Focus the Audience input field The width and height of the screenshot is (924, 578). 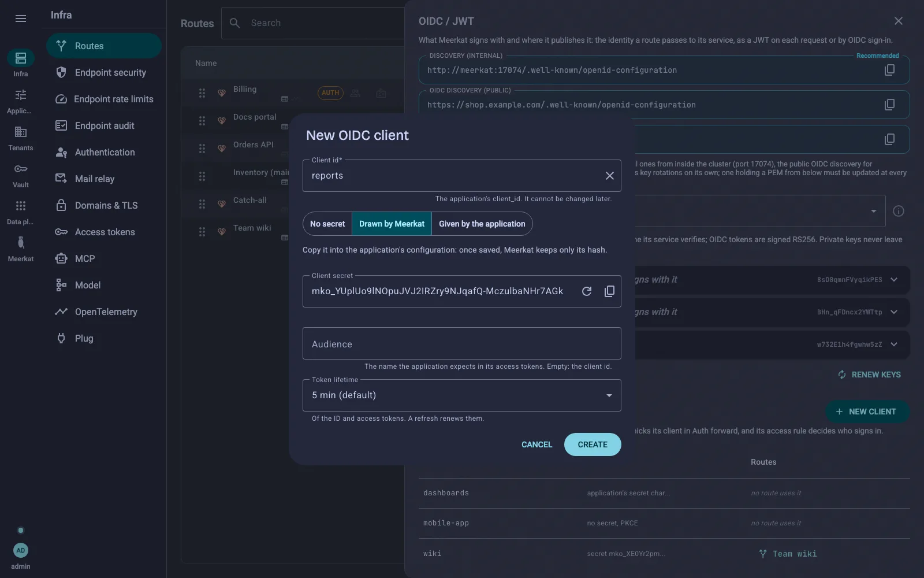[x=462, y=343]
